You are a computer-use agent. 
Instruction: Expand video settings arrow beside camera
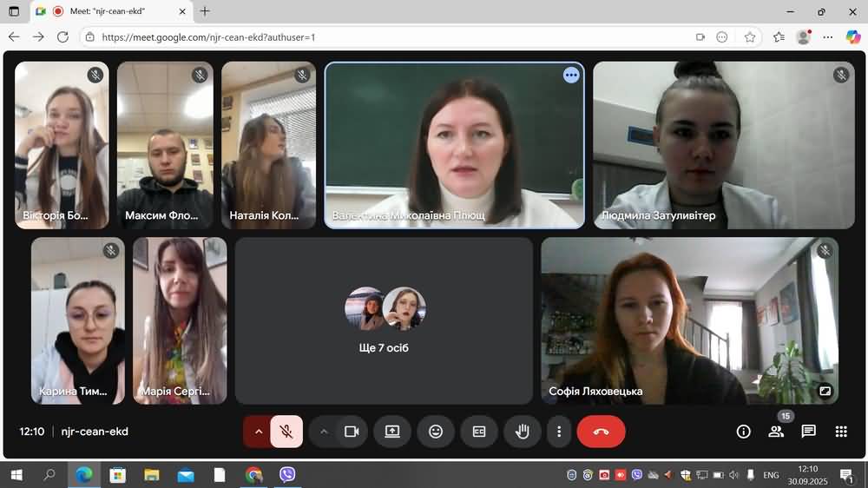324,432
